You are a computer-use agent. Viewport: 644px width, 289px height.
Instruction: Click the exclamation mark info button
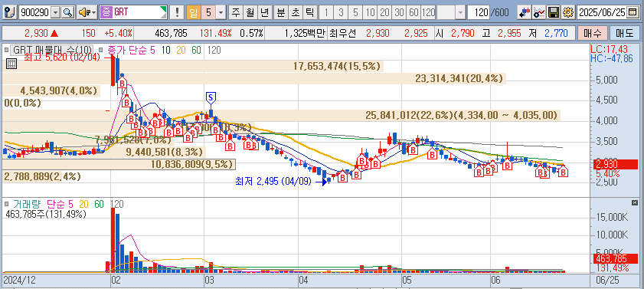point(177,12)
